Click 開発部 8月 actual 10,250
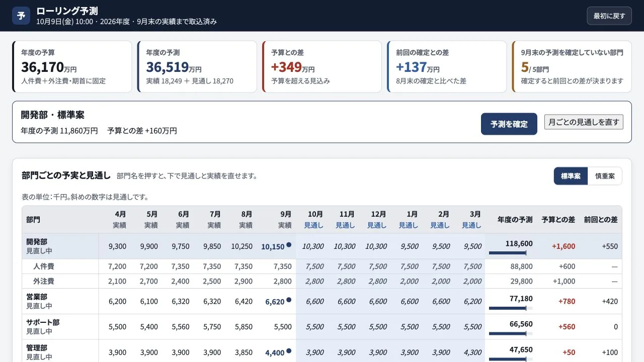This screenshot has width=644, height=362. pos(242,246)
